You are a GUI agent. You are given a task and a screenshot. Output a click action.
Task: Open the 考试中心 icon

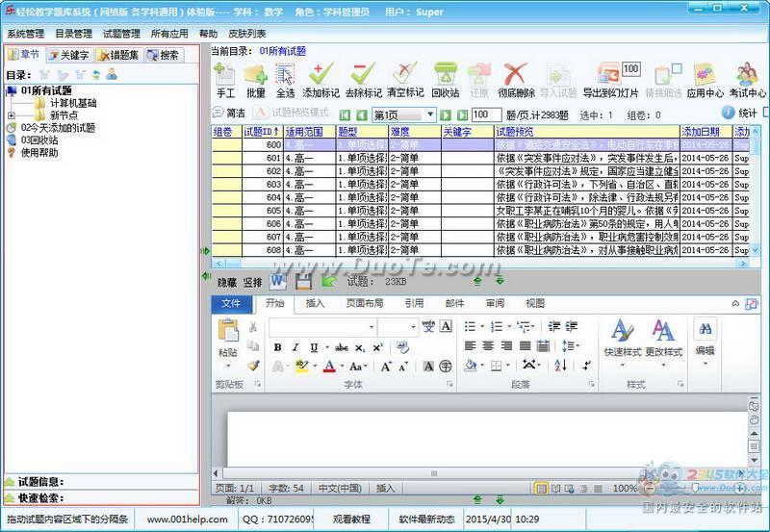(x=747, y=75)
